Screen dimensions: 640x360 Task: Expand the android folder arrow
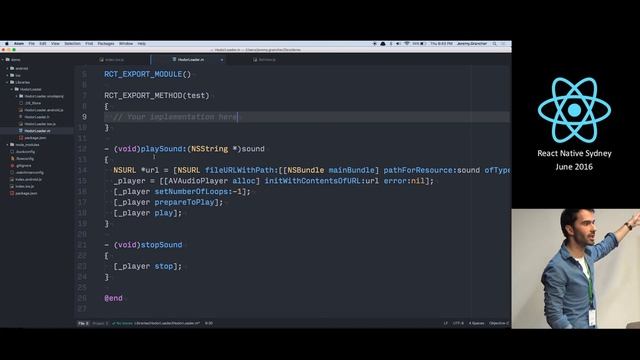[7, 69]
